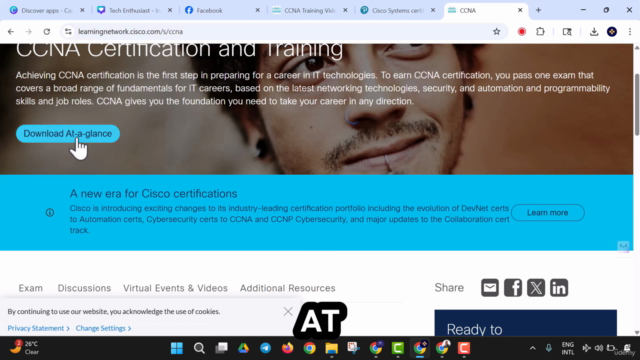The height and width of the screenshot is (360, 640).
Task: Bookmark this page with the star icon
Action: tap(496, 31)
